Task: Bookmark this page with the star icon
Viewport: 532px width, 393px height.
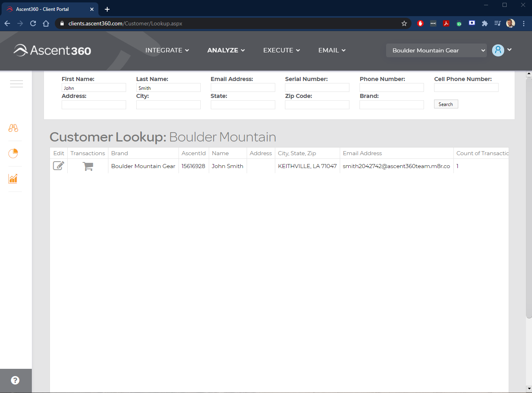Action: pos(404,23)
